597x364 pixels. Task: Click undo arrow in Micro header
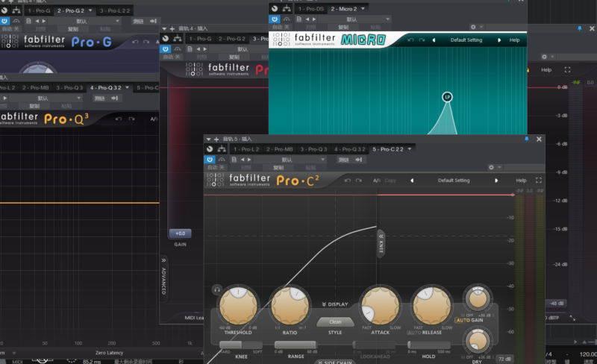(410, 40)
